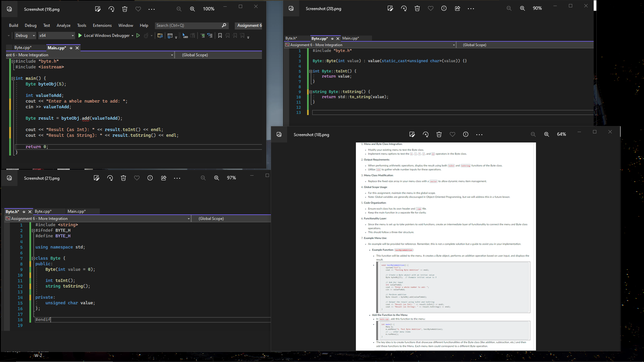View file info for Screenshot (18)
Screen dimensions: 644x362
click(466, 134)
